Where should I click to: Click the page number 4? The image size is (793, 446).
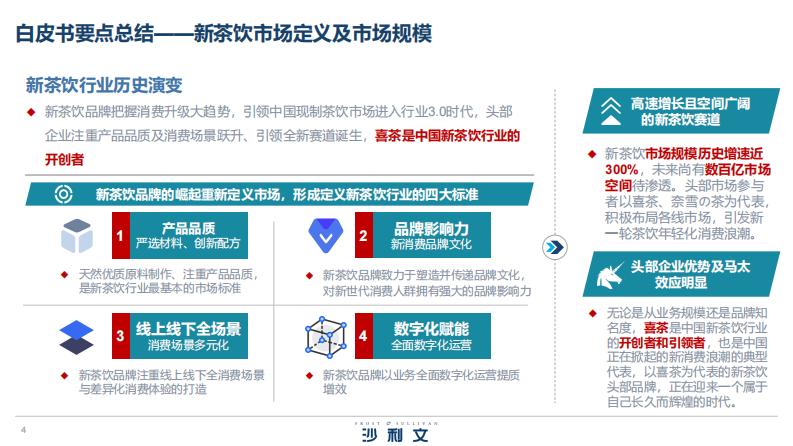pyautogui.click(x=23, y=430)
